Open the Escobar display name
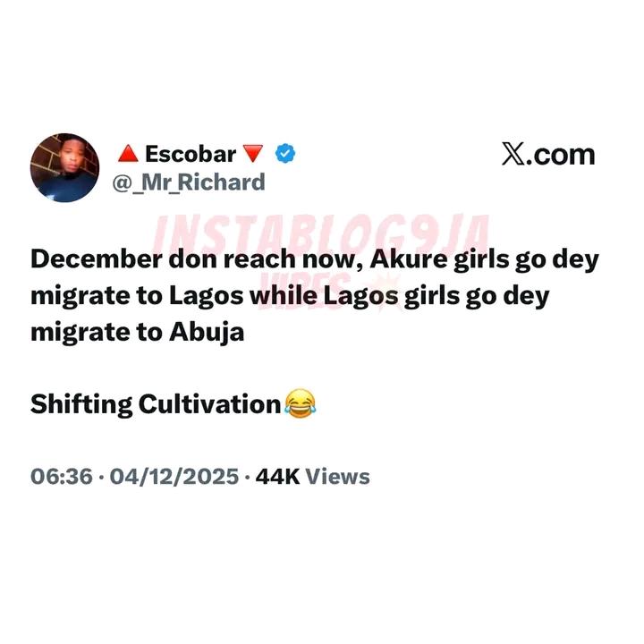Screen dimensions: 644x644 pos(191,154)
